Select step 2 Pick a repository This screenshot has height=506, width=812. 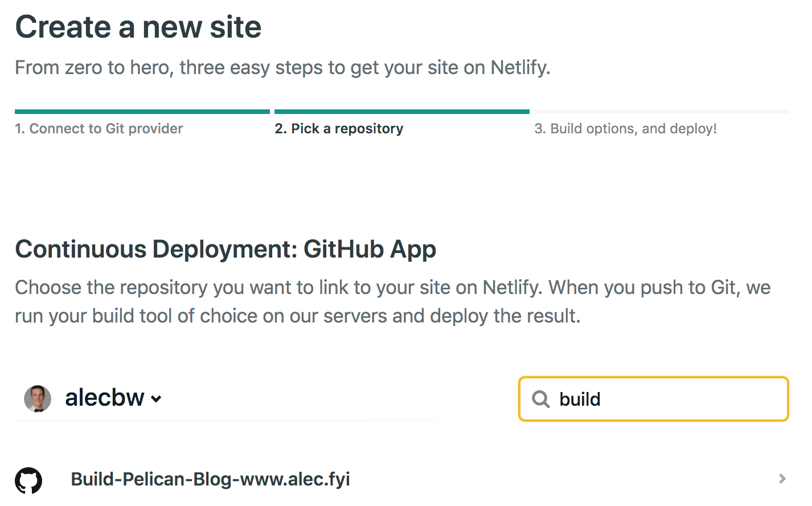[x=339, y=129]
